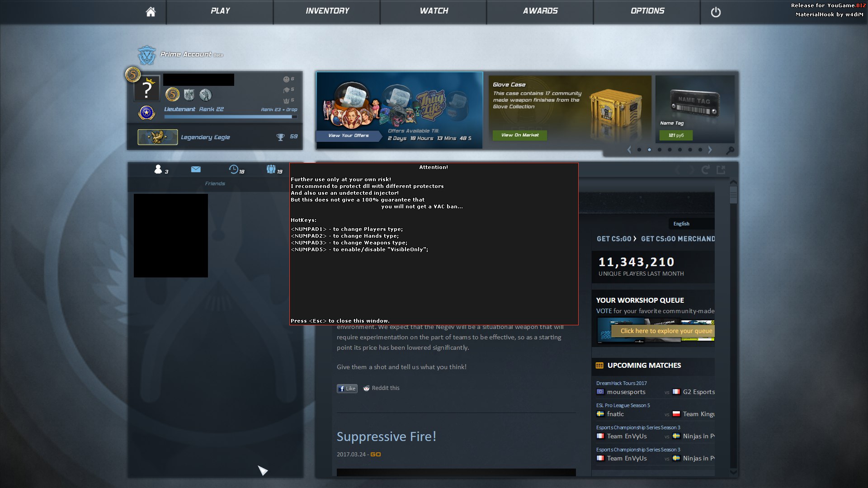Open the AWARDS menu
The width and height of the screenshot is (868, 488).
click(540, 11)
